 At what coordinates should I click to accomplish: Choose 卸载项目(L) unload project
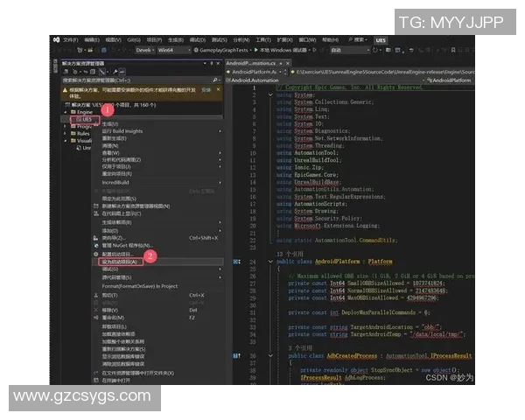point(114,326)
